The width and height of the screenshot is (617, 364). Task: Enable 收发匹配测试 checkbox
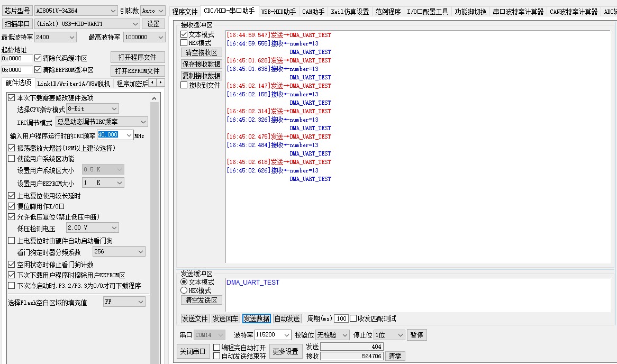point(353,318)
